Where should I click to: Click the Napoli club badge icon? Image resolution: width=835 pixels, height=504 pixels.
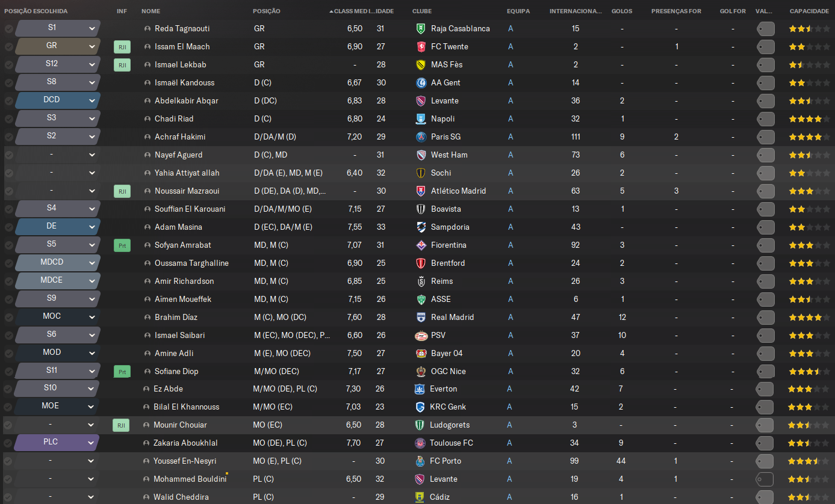pyautogui.click(x=421, y=119)
